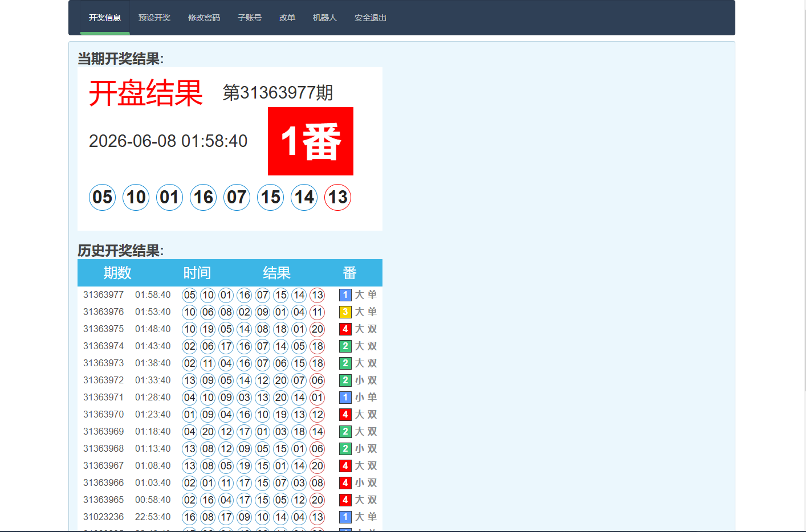Click time 01:53:40 in history table

tap(153, 312)
